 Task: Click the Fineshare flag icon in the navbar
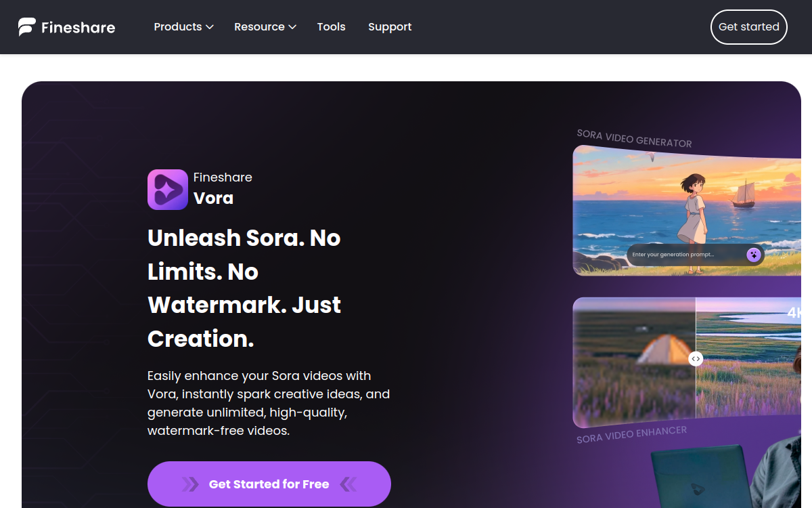(26, 26)
